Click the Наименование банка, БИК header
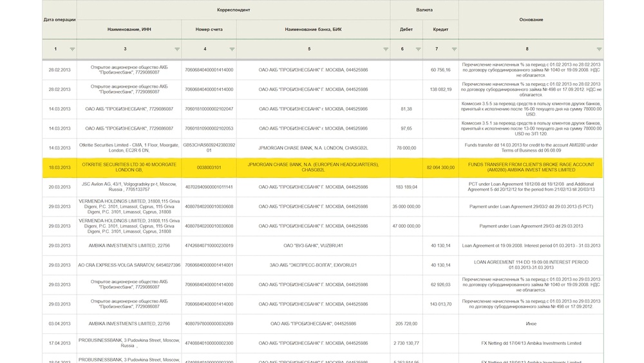This screenshot has width=644, height=363. click(x=313, y=30)
